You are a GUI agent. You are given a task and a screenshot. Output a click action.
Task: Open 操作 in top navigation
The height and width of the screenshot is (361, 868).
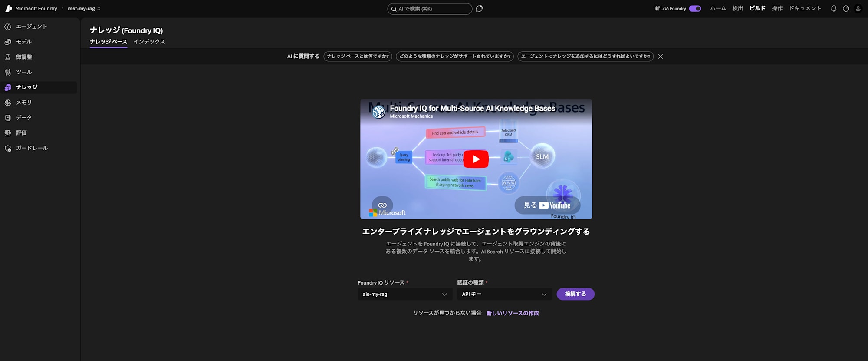(777, 9)
